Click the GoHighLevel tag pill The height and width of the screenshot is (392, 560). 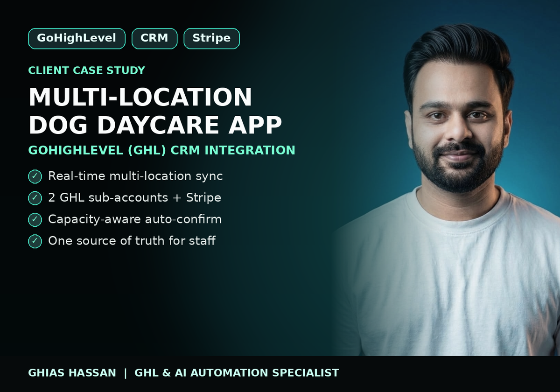77,39
